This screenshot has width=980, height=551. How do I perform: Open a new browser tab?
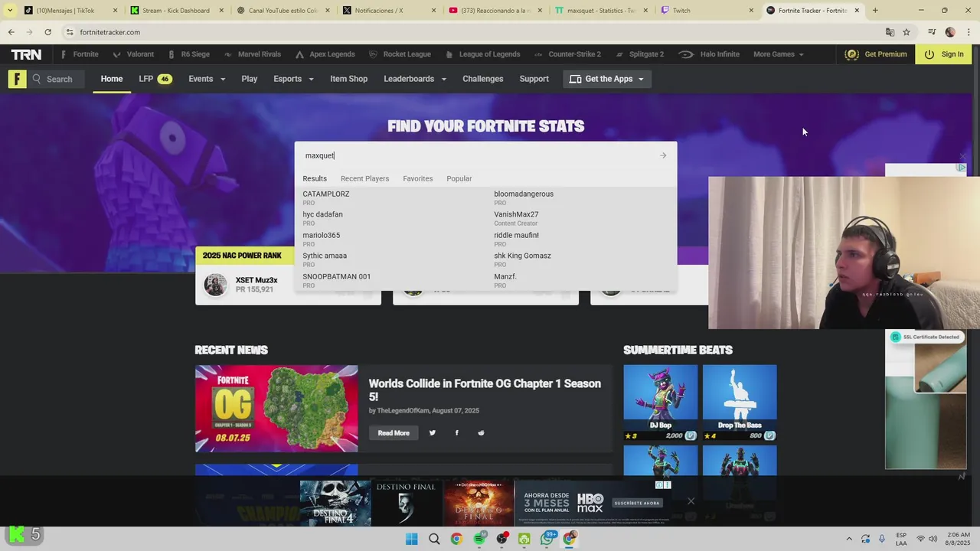pos(875,11)
